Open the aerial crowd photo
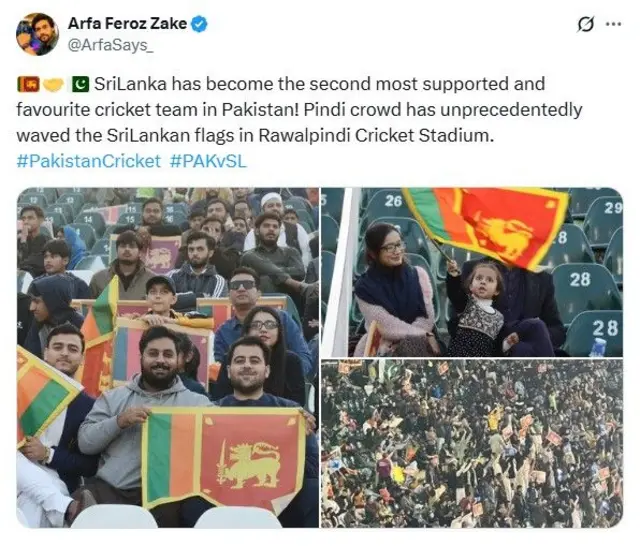Screen dimensions: 640x546 click(x=472, y=444)
